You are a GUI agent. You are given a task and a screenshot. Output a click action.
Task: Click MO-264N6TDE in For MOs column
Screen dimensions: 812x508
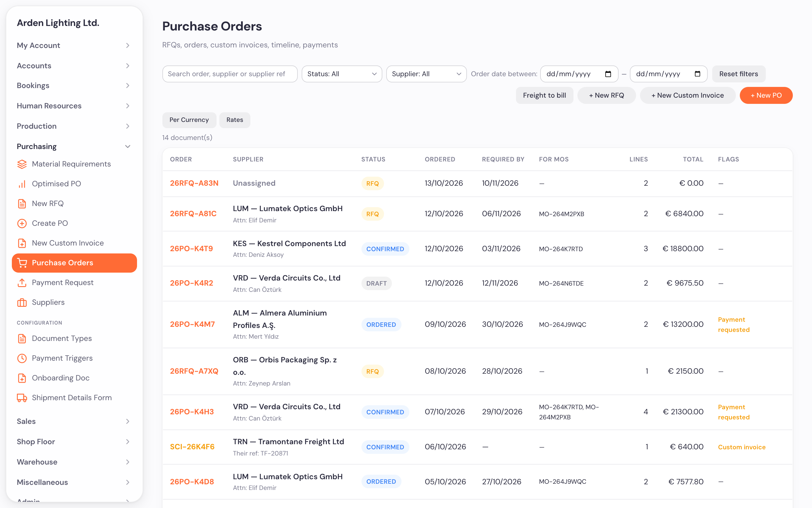[x=561, y=284]
